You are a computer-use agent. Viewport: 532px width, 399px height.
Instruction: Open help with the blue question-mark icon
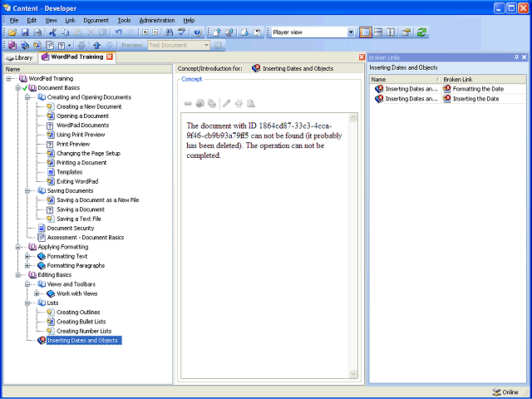[x=198, y=32]
